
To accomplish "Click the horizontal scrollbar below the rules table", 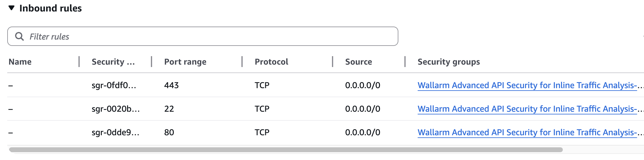I will [285, 150].
